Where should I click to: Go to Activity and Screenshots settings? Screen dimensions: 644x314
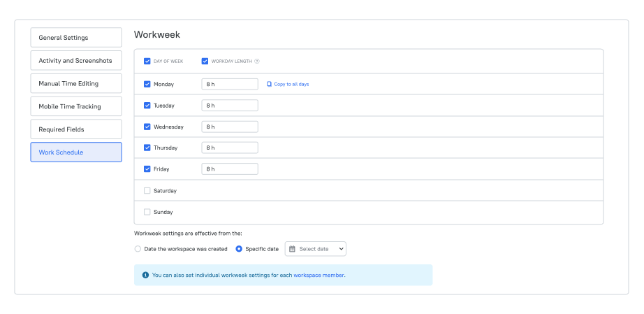76,60
